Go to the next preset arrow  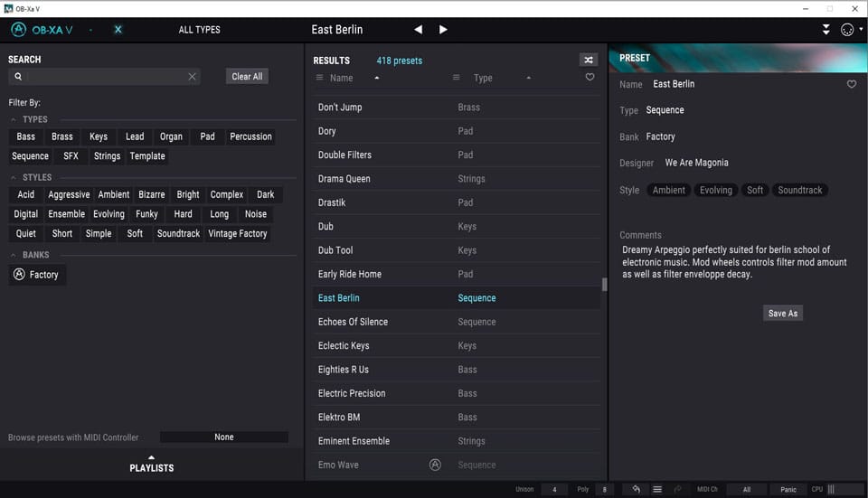tap(443, 29)
